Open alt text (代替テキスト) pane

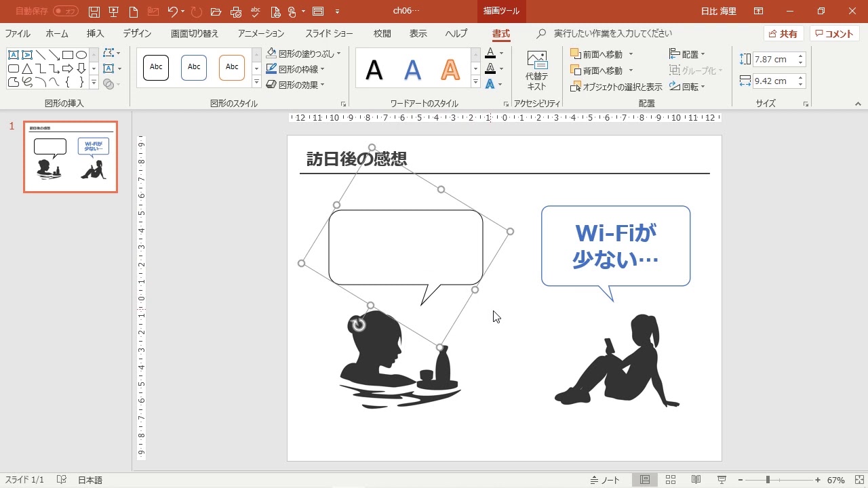click(536, 70)
